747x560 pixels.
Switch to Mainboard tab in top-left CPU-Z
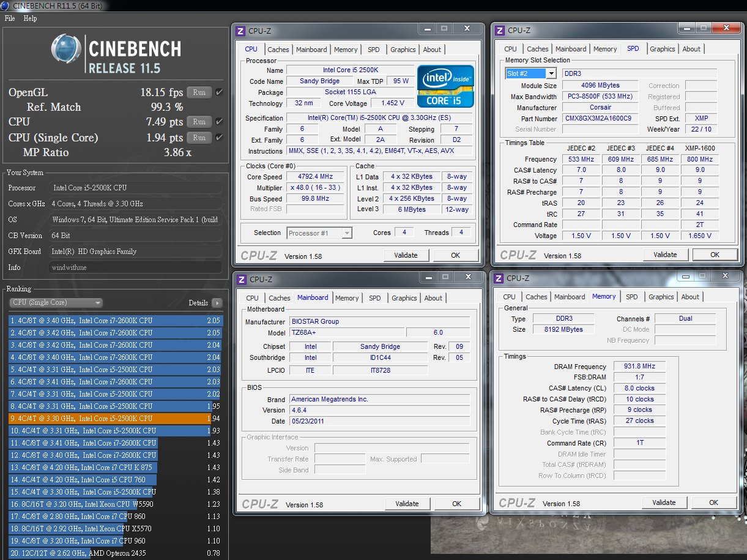click(x=311, y=50)
